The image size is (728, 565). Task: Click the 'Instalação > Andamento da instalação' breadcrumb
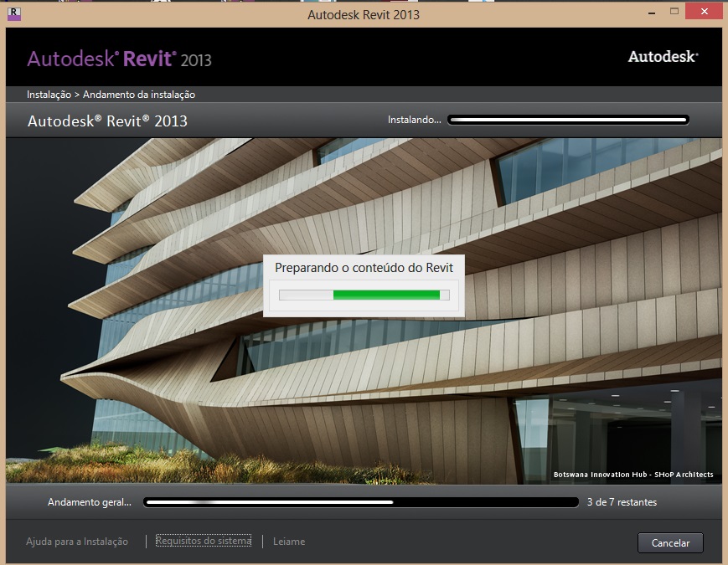[111, 95]
